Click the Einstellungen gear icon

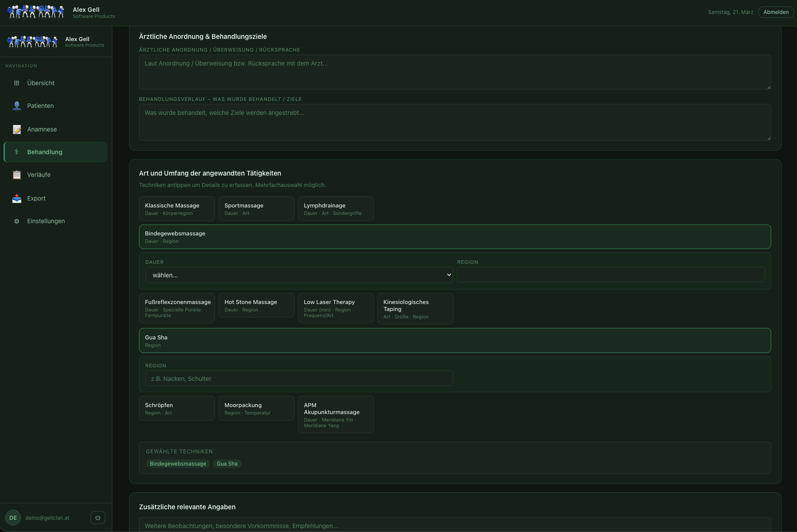pyautogui.click(x=17, y=221)
